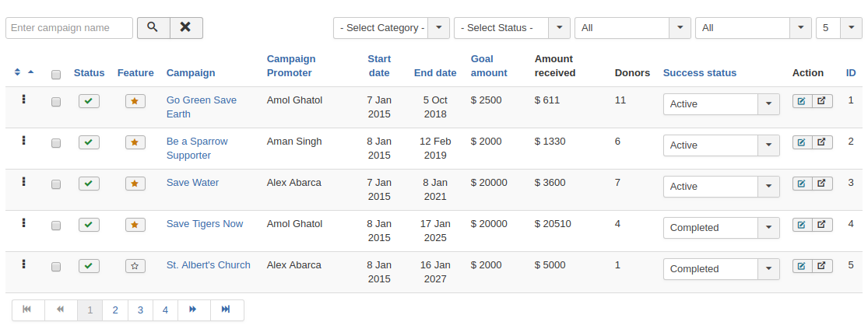Click edit icon for Save Tigers Now
The height and width of the screenshot is (329, 868).
[x=802, y=225]
